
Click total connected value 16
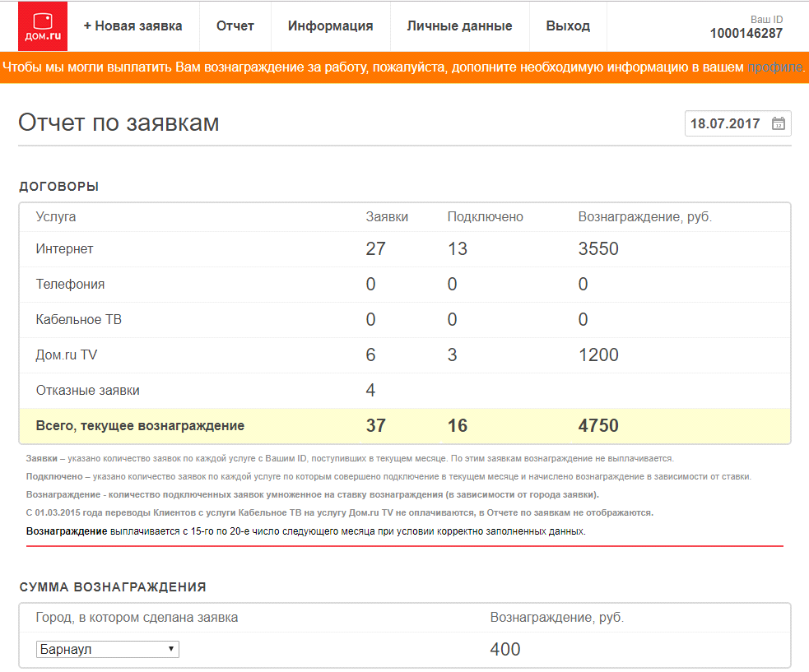pos(458,426)
